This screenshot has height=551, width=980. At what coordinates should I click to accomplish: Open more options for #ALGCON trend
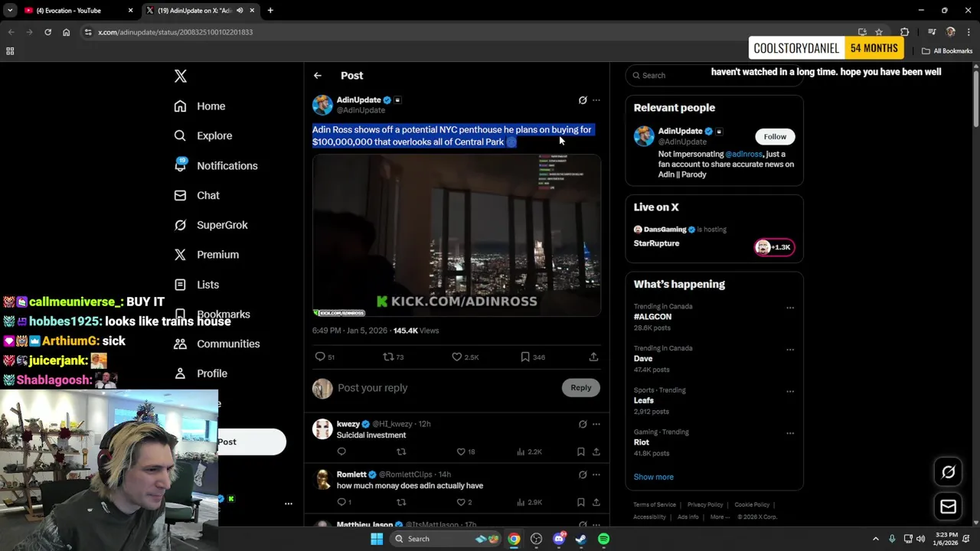pos(789,308)
